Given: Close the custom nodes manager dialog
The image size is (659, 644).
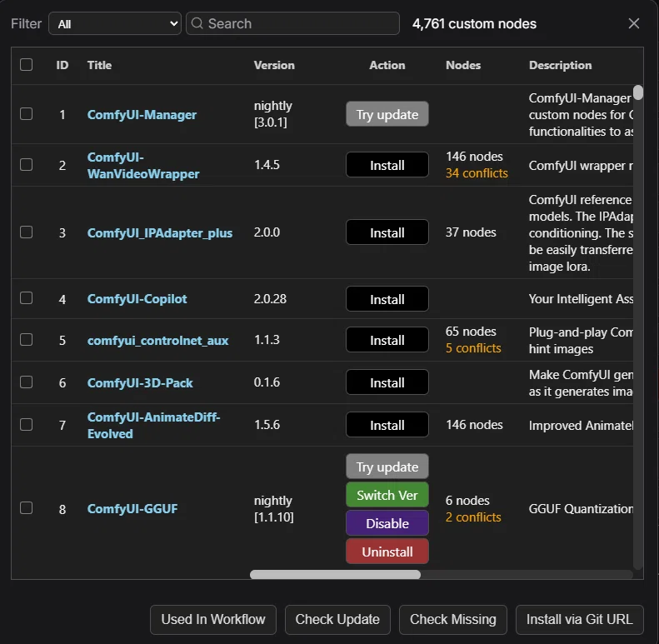Looking at the screenshot, I should [x=634, y=23].
